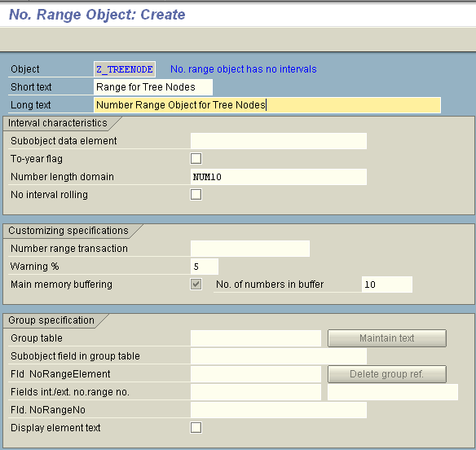Click the Fld NoRangeElement input field
Screen dimensions: 476x450
pos(256,374)
